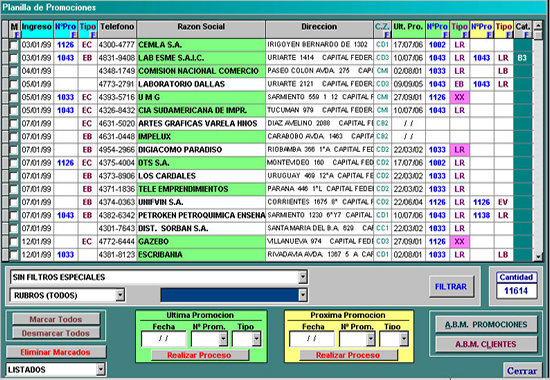Click the Direccion column header

click(319, 29)
